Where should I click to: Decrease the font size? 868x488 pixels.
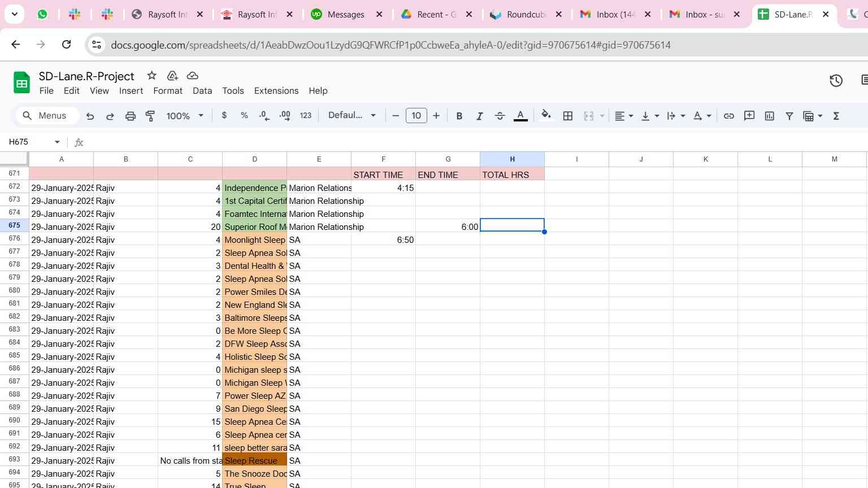(396, 116)
